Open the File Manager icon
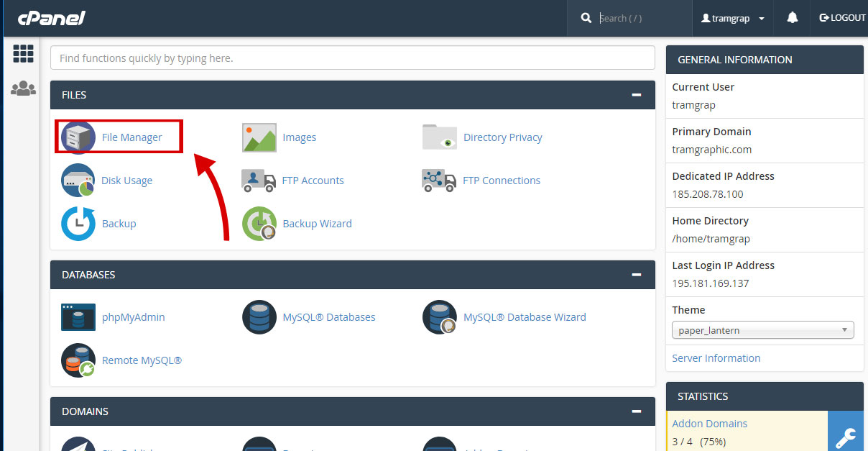868x451 pixels. click(78, 137)
